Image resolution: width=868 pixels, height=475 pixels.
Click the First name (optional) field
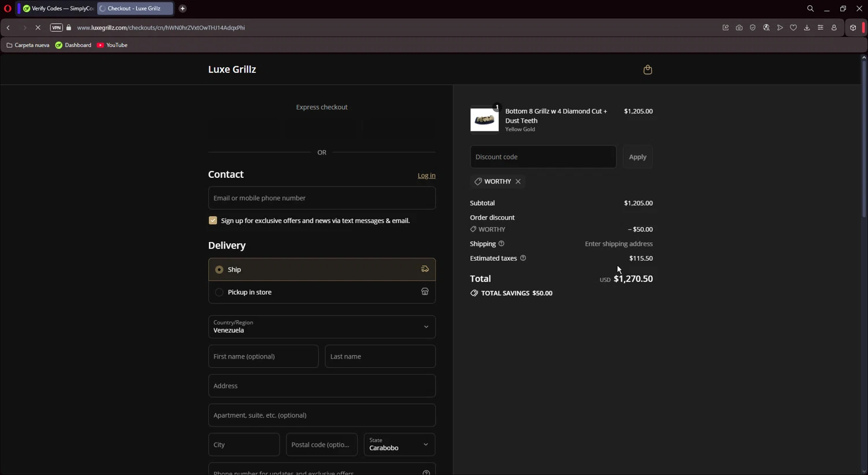coord(263,356)
